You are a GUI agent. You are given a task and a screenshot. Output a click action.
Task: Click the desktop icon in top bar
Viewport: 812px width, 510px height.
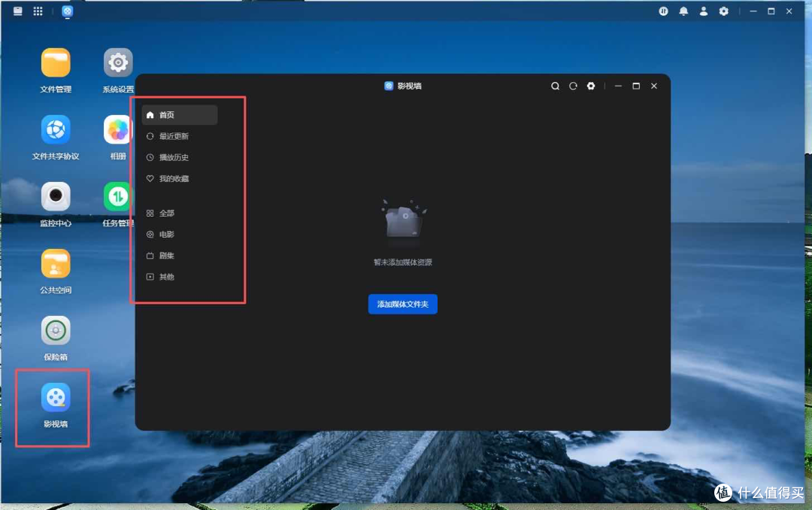17,11
